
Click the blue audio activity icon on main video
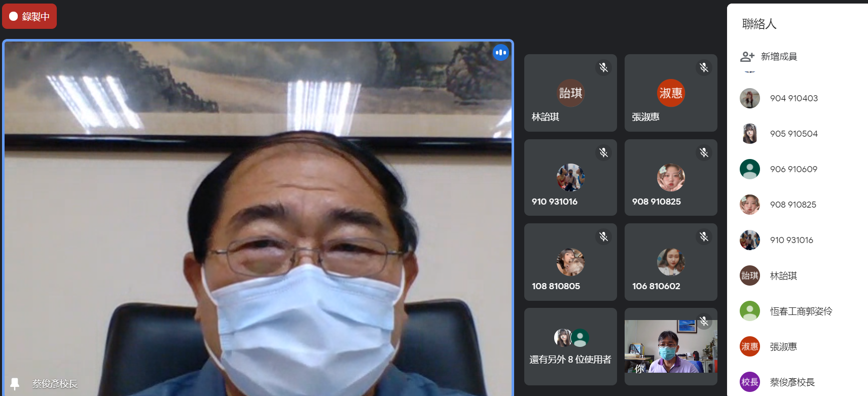click(x=501, y=52)
